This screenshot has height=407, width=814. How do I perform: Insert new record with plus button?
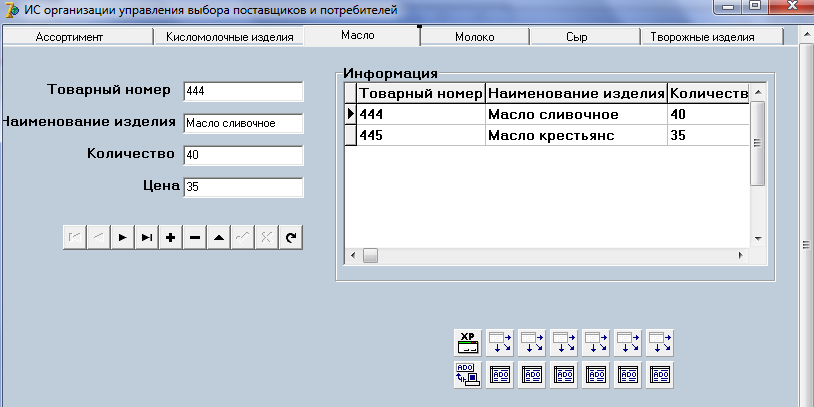(171, 237)
